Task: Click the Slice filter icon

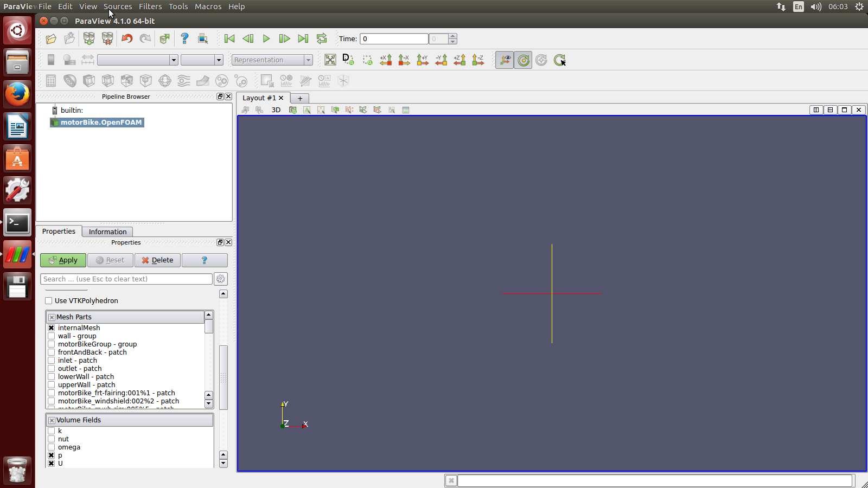Action: pos(108,81)
